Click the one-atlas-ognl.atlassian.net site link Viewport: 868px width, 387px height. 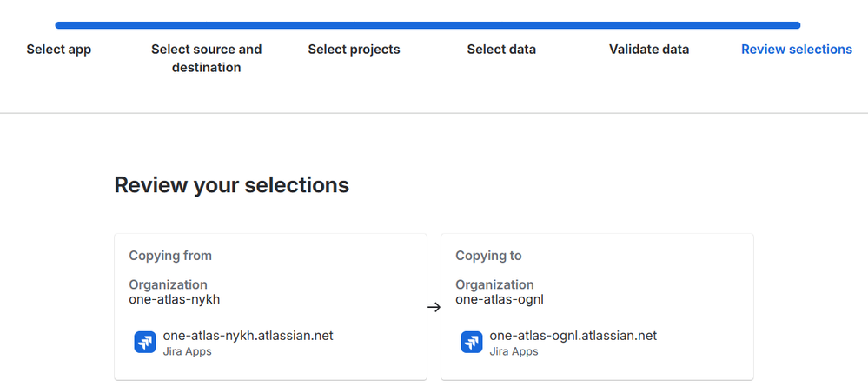tap(573, 336)
